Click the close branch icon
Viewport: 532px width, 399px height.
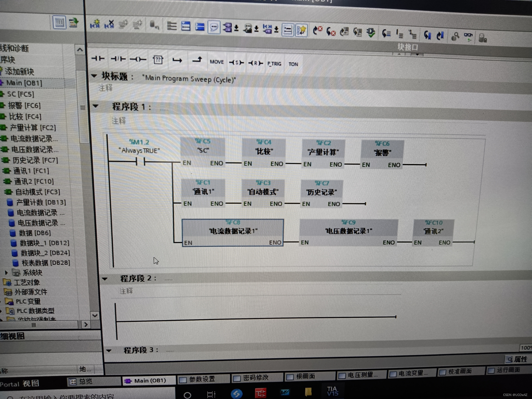point(197,60)
